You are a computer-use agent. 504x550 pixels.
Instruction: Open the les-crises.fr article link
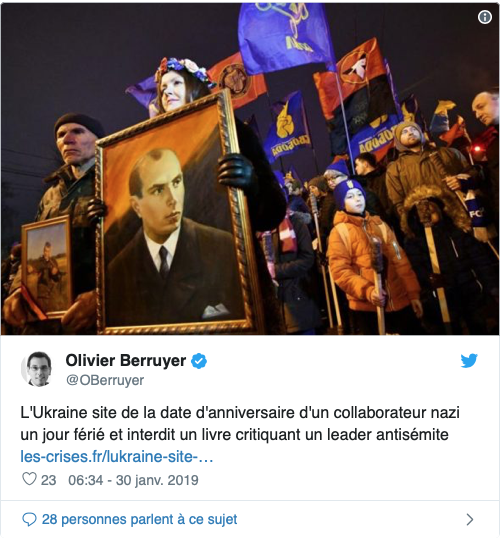117,457
